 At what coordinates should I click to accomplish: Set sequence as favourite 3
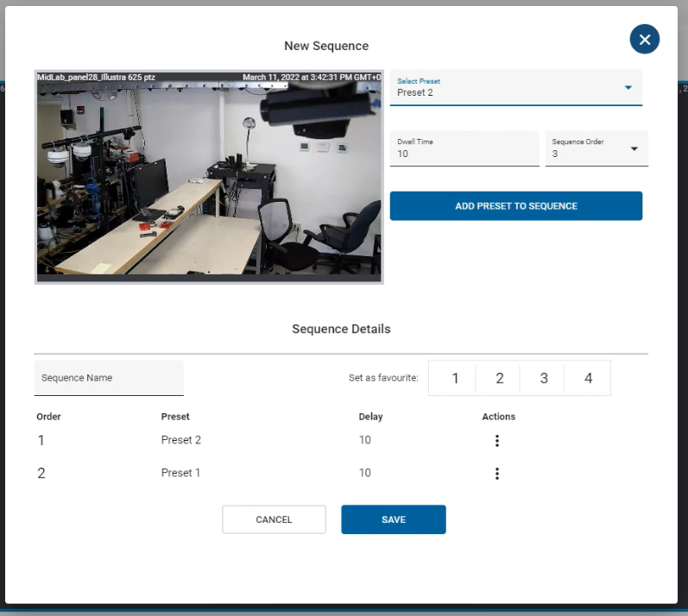pyautogui.click(x=544, y=378)
